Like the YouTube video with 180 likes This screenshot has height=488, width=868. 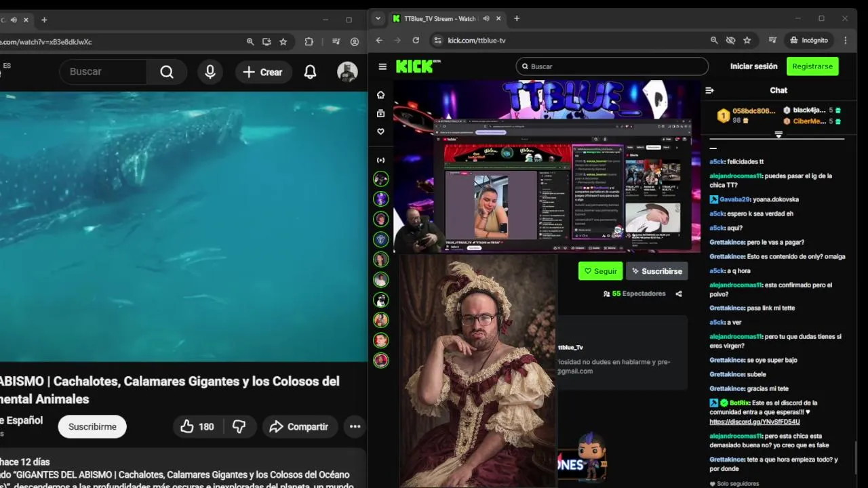pos(197,426)
